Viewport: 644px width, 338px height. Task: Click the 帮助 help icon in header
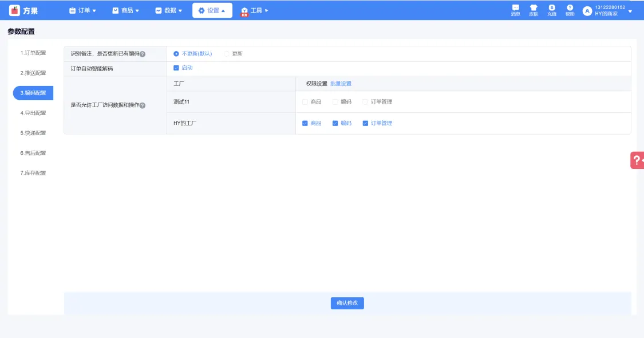(570, 8)
